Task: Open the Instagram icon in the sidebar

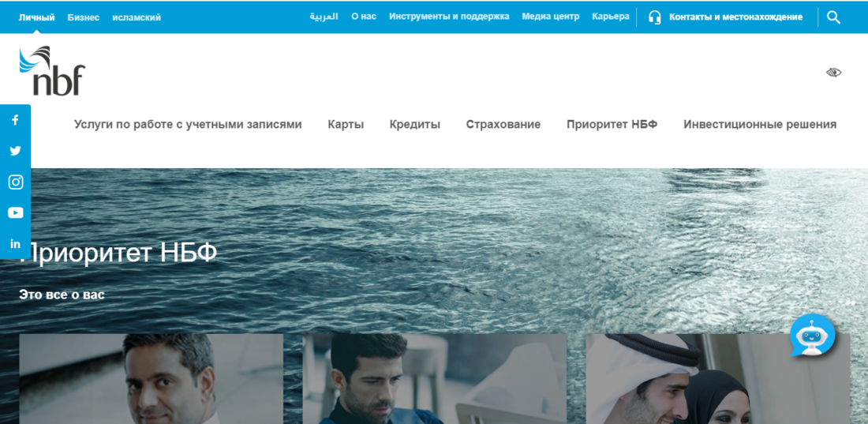Action: (x=15, y=182)
